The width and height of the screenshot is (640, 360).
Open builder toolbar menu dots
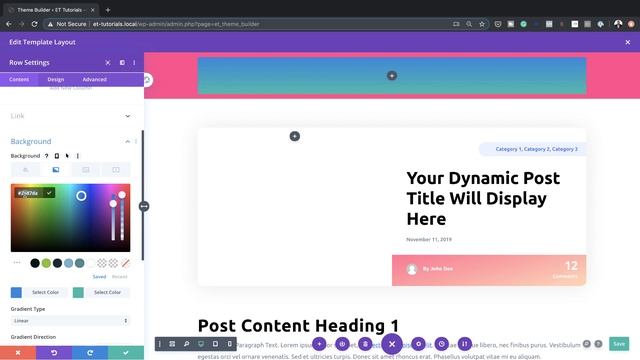(x=160, y=344)
